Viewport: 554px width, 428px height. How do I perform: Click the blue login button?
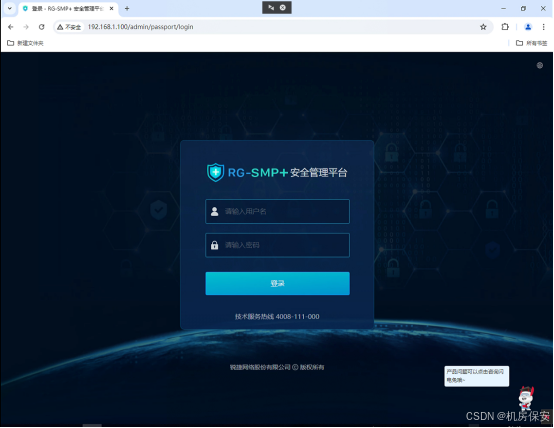[277, 283]
